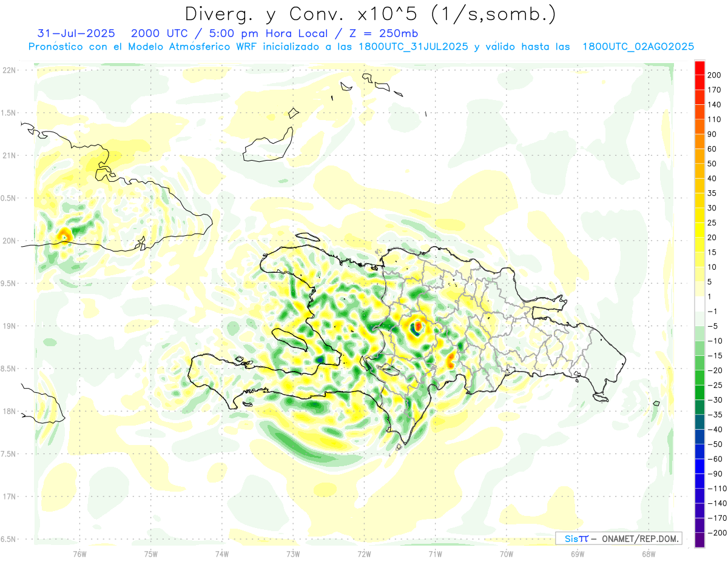Click the '-25' value on color scale
This screenshot has width=728, height=562.
[x=715, y=385]
